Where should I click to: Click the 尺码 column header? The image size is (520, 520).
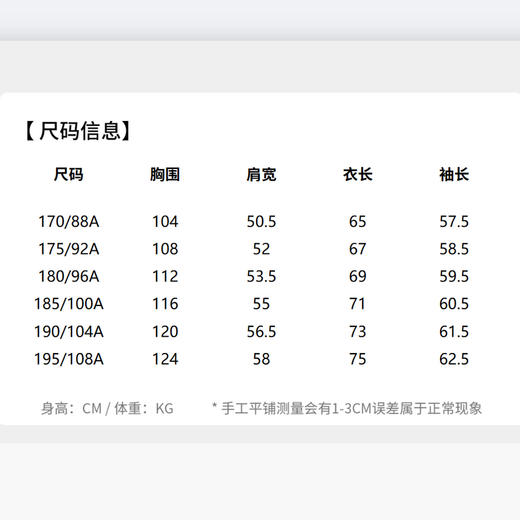click(x=68, y=174)
